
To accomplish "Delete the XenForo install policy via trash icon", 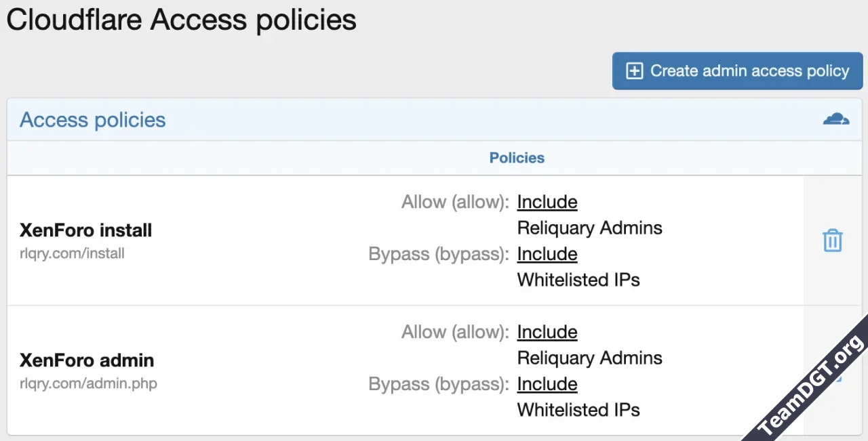I will click(832, 240).
